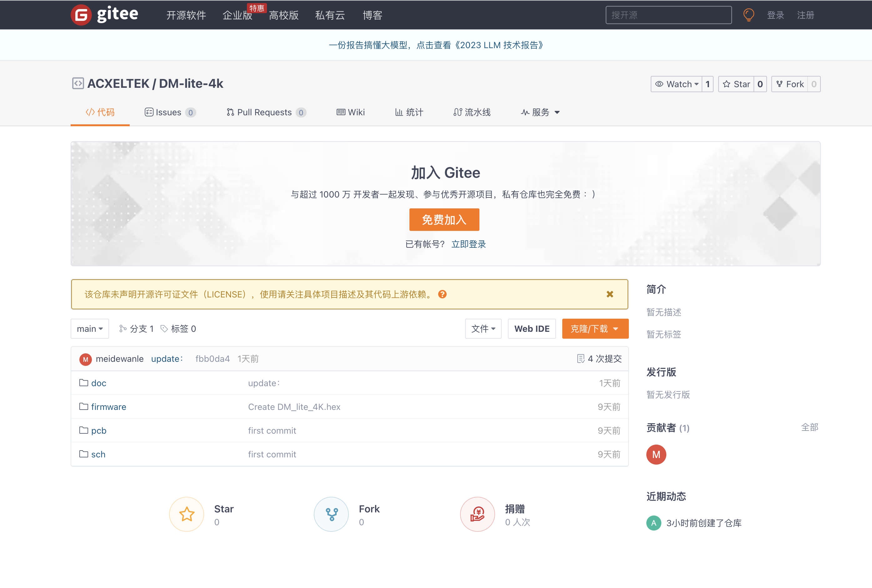Open the main branch dropdown
This screenshot has width=872, height=588.
(90, 329)
